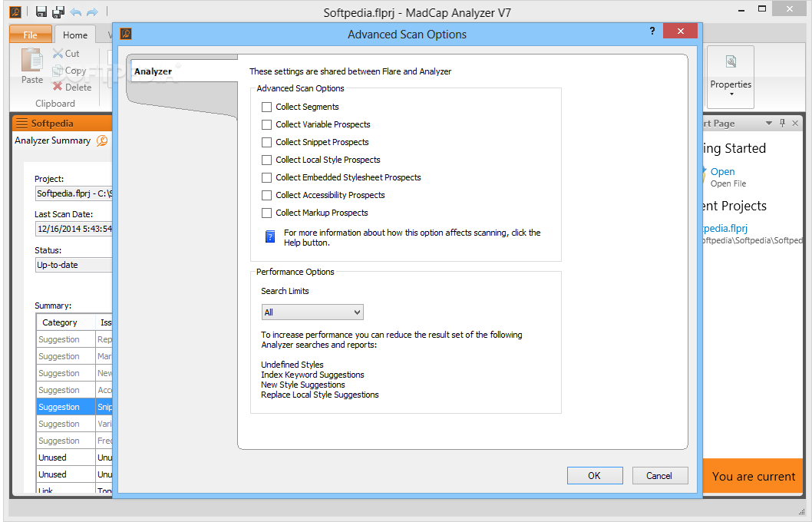Enable Collect Segments checkbox

(266, 107)
